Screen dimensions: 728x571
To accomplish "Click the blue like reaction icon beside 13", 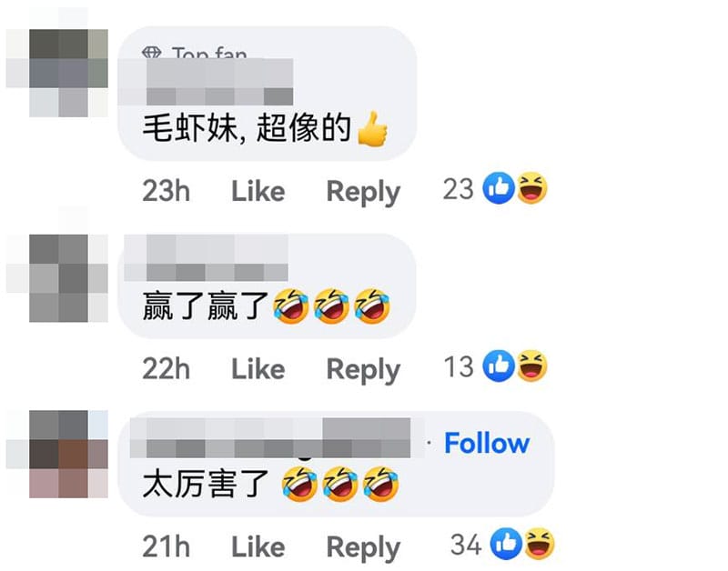I will (x=499, y=366).
